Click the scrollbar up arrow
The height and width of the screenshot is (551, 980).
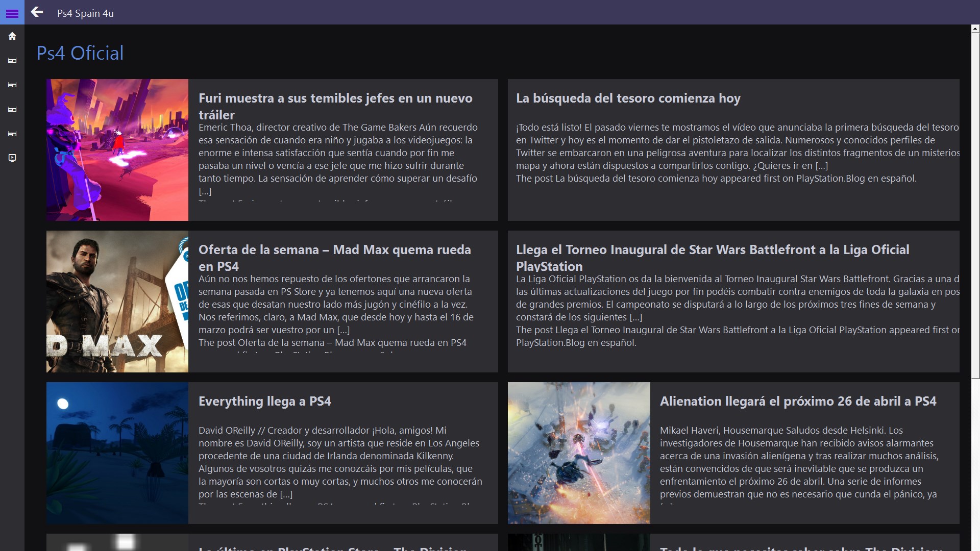[975, 29]
